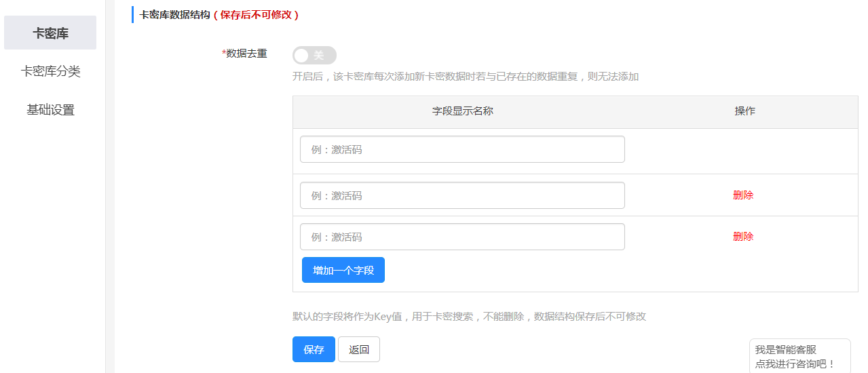Save the form with the 保存 button
Viewport: 868px width, 373px height.
(314, 349)
